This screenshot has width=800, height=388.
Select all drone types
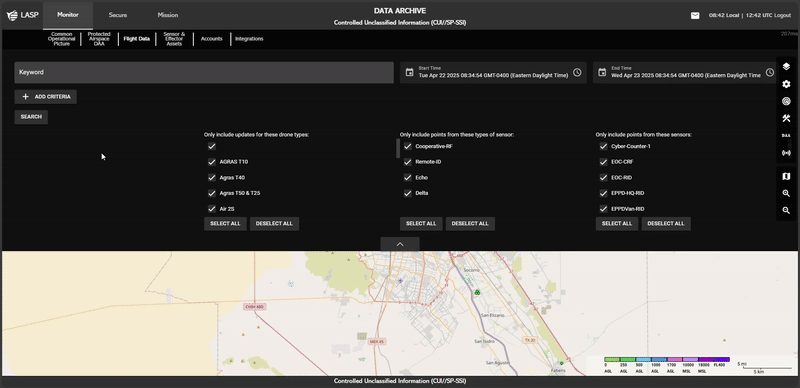225,224
